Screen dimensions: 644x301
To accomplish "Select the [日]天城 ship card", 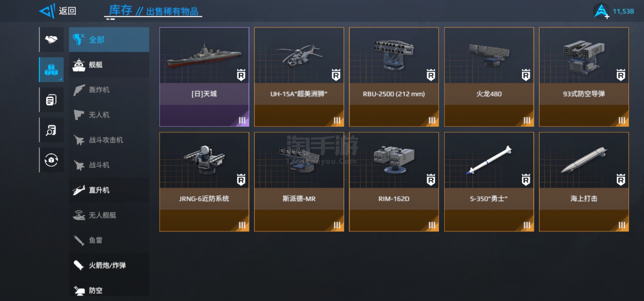I will click(204, 77).
